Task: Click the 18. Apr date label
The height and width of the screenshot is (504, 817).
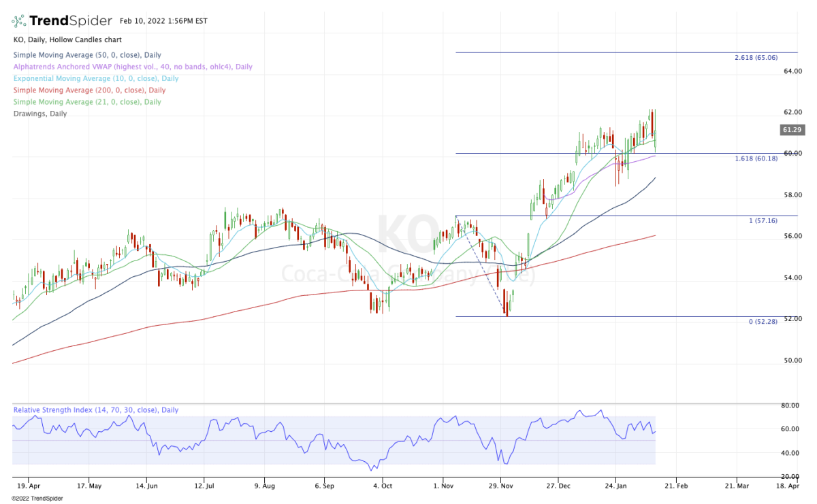Action: [788, 486]
